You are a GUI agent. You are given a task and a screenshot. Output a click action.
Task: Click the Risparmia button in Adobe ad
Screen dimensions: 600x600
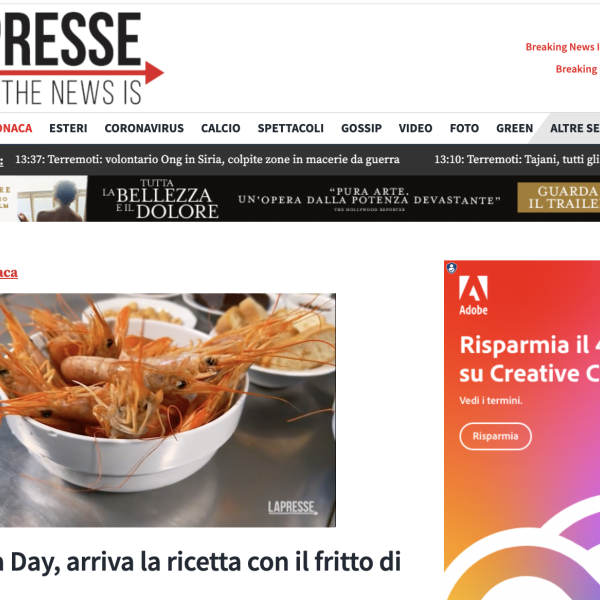(x=496, y=436)
